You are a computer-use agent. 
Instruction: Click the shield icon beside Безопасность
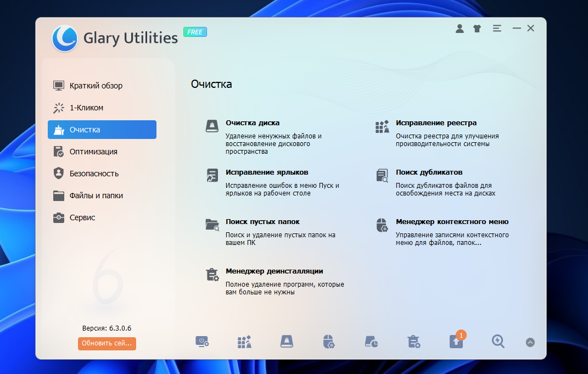[x=59, y=174]
